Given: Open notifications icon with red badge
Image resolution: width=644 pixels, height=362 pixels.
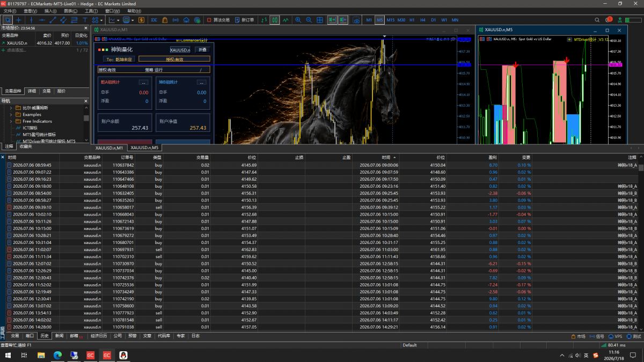Looking at the screenshot, I should tap(608, 20).
